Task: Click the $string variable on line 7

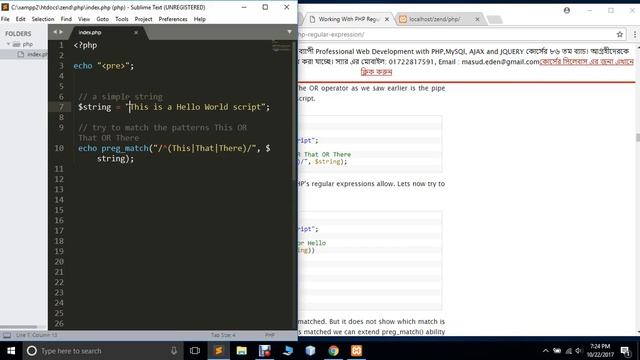Action: [95, 107]
